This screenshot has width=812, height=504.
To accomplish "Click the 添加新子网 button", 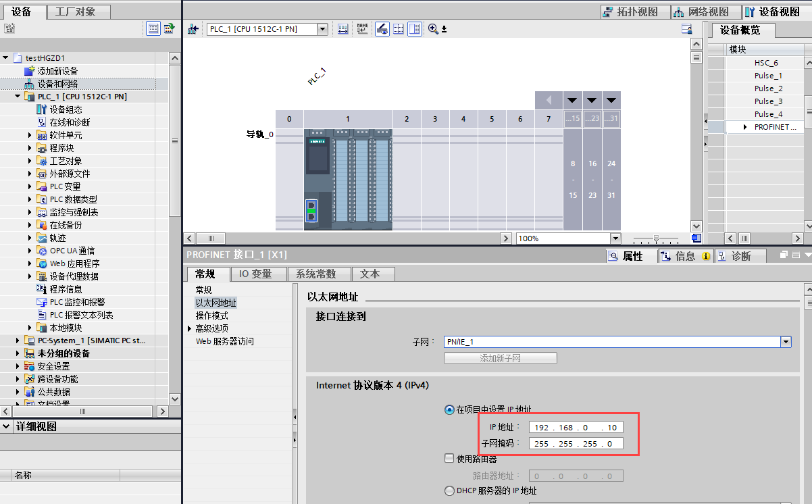I will pyautogui.click(x=500, y=358).
